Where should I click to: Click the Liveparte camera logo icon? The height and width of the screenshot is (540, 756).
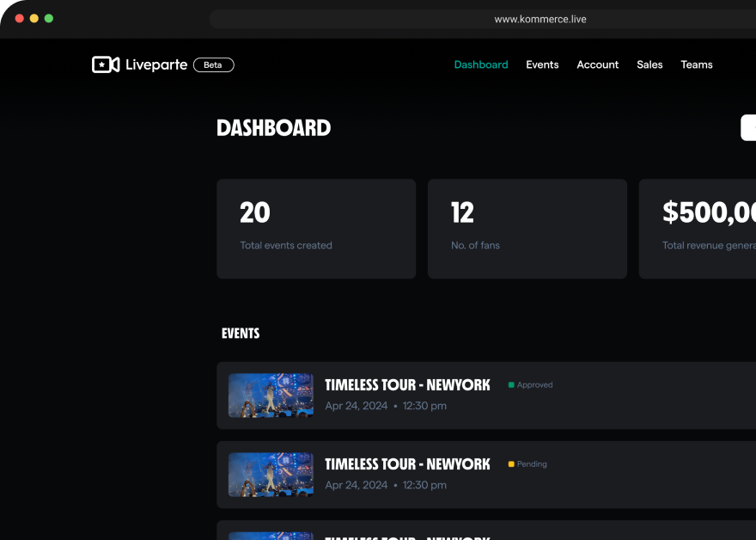pyautogui.click(x=106, y=64)
